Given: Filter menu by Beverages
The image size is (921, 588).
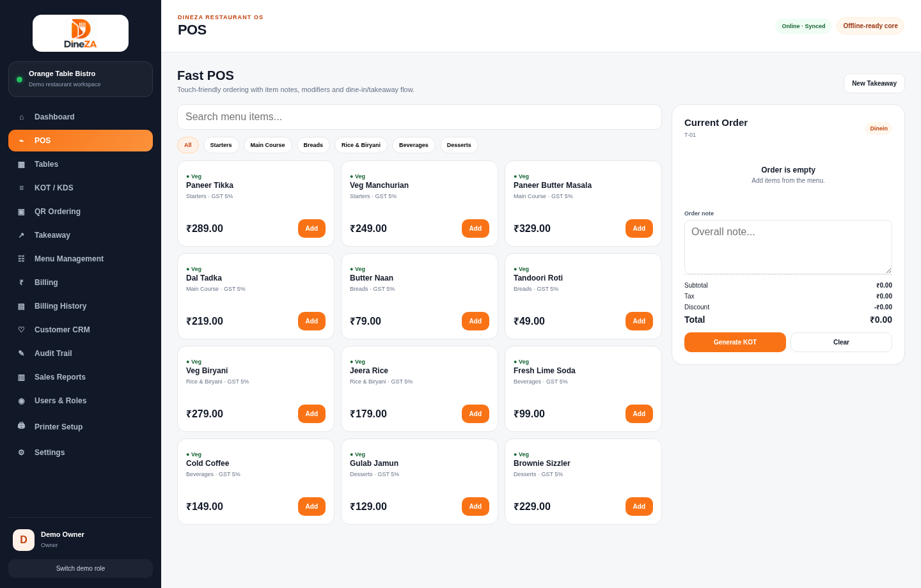Looking at the screenshot, I should (414, 145).
